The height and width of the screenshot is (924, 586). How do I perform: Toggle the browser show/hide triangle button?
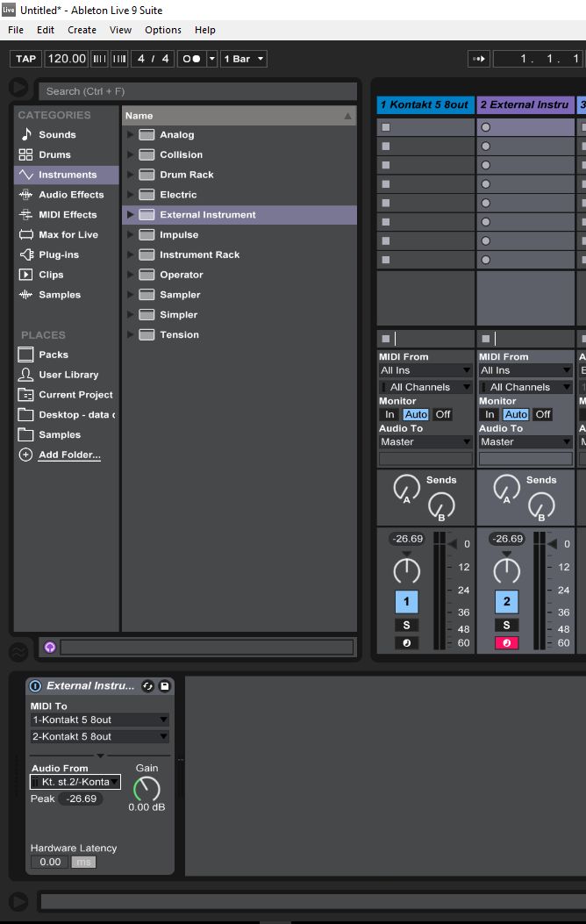(x=18, y=88)
